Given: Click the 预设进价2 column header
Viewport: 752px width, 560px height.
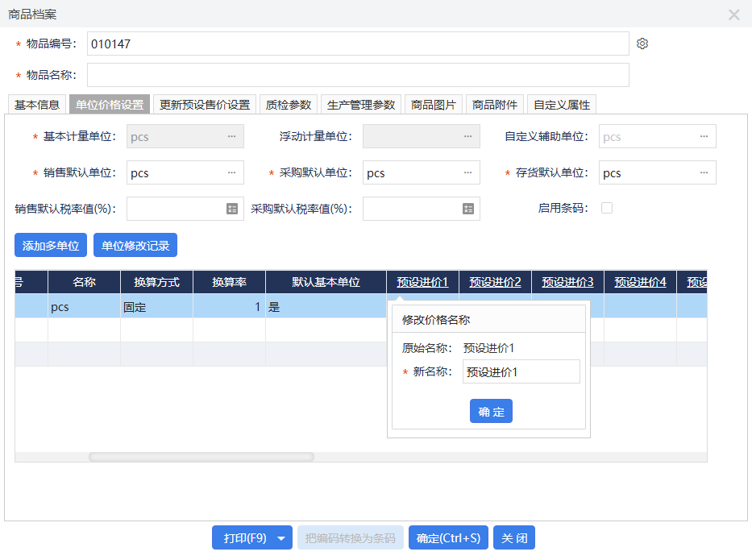Looking at the screenshot, I should [494, 282].
